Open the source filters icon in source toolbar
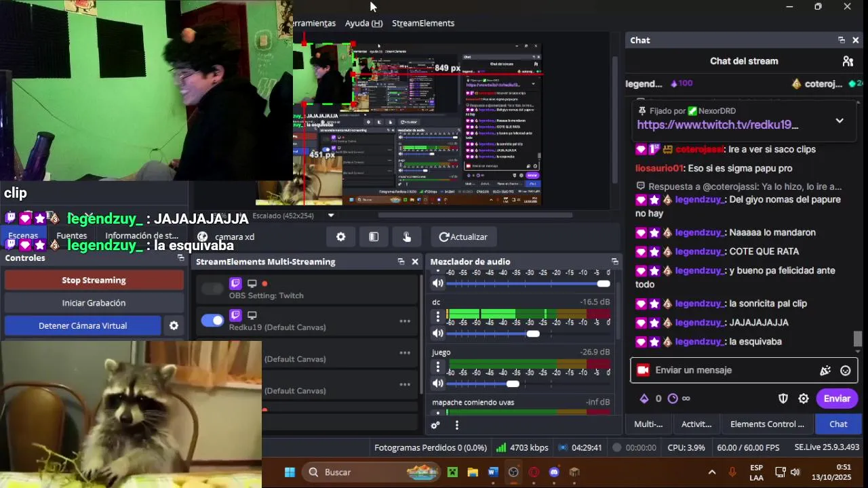 click(374, 237)
